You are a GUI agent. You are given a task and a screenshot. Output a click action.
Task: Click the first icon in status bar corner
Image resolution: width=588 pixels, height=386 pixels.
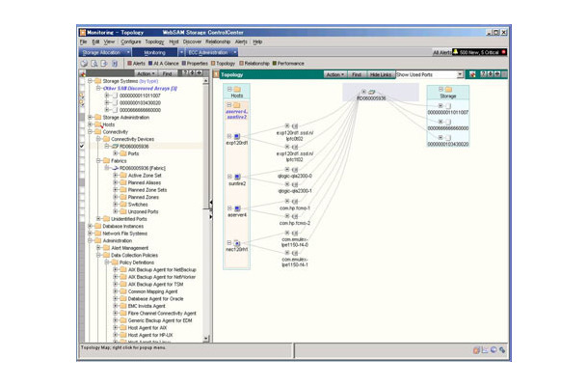[476, 350]
